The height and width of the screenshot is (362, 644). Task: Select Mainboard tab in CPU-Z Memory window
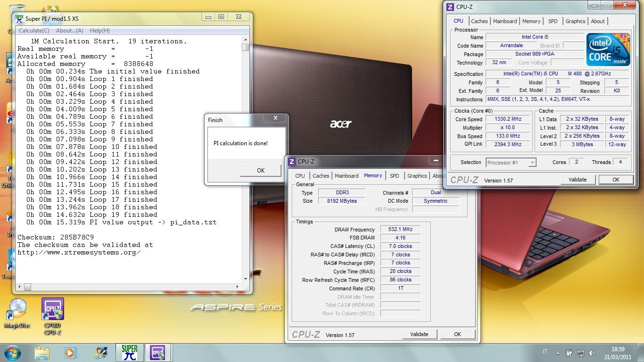(x=347, y=176)
